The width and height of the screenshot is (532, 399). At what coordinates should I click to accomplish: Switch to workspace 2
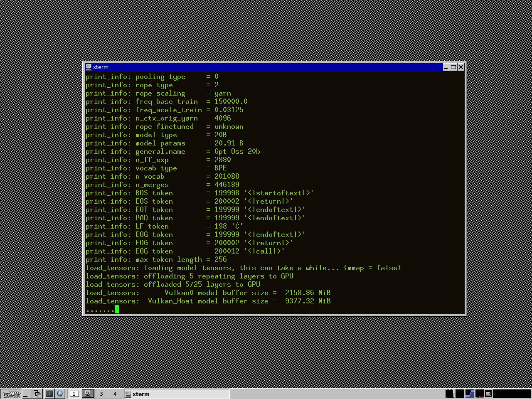point(88,394)
